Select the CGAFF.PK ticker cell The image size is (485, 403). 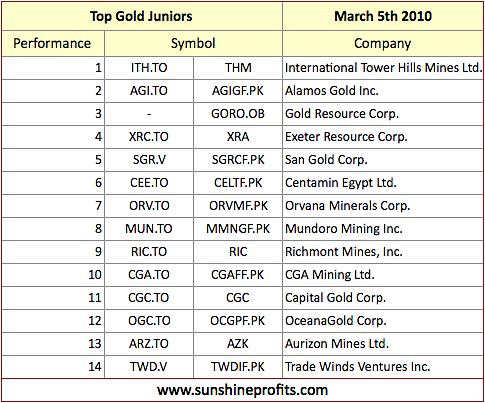[x=238, y=275]
